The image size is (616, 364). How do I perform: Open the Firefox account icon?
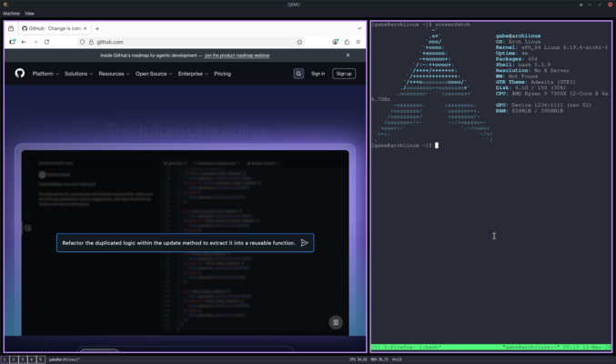point(335,42)
